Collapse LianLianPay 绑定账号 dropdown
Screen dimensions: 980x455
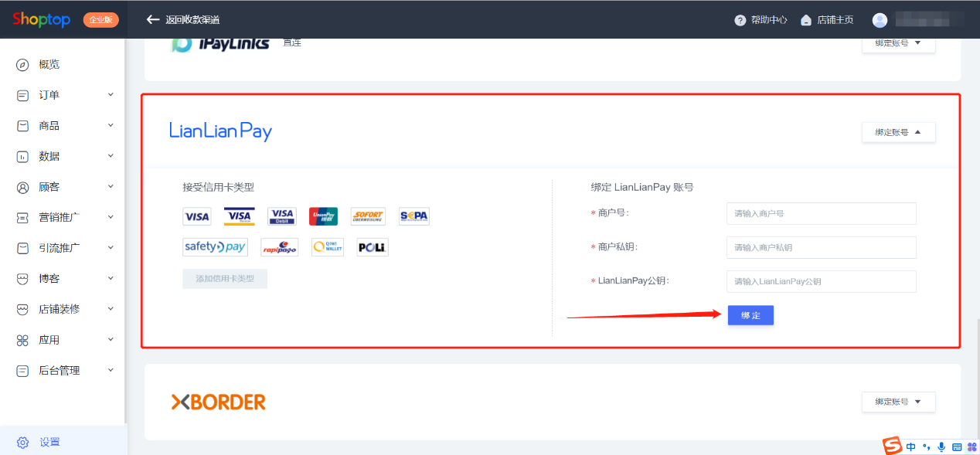pyautogui.click(x=898, y=132)
